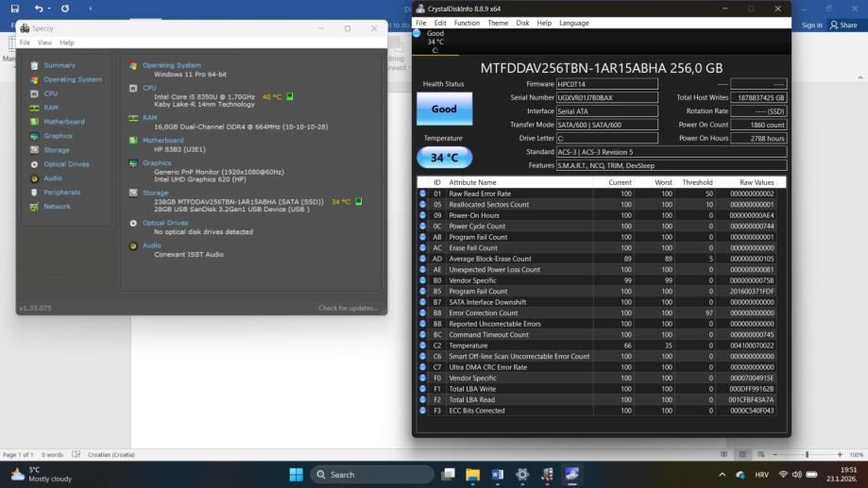The height and width of the screenshot is (488, 868).
Task: Click drive icon beside Storage summary heading
Action: click(x=133, y=194)
